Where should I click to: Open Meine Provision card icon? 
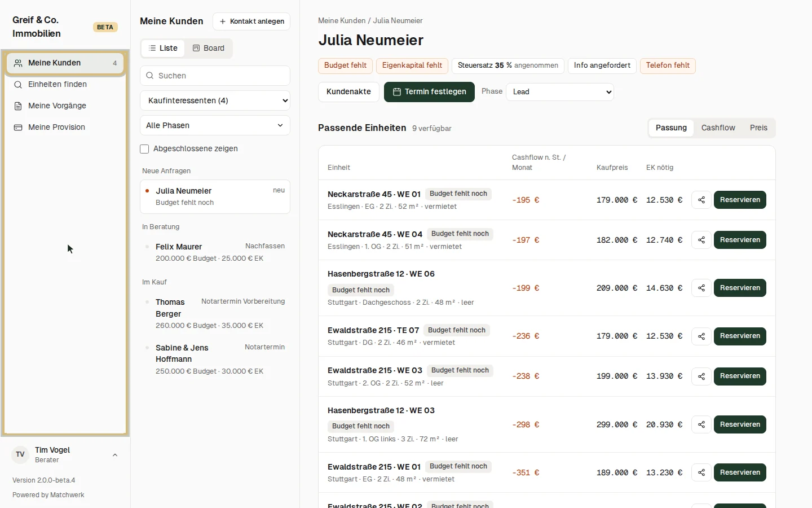pos(18,128)
